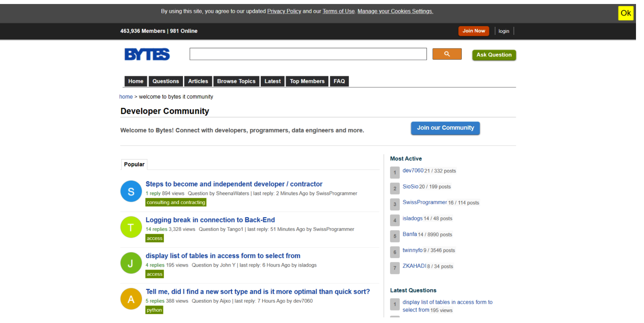Click the 'Developer Community' heading
The width and height of the screenshot is (644, 323).
point(165,111)
